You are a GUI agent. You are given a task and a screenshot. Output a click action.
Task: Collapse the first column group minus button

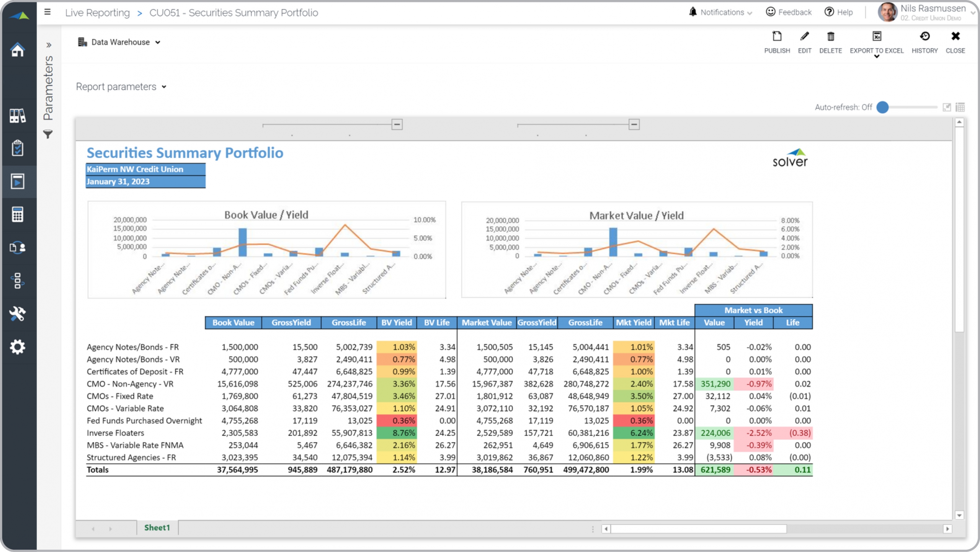pos(397,124)
